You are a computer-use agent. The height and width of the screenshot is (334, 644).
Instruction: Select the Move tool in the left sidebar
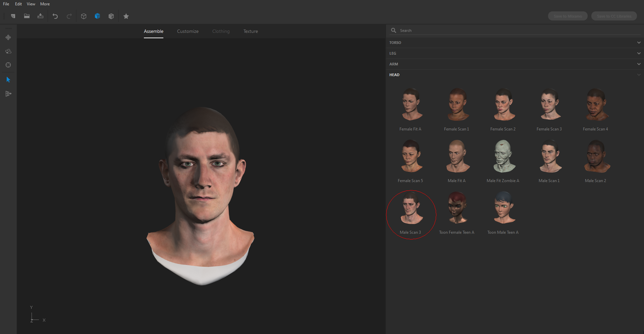8,38
